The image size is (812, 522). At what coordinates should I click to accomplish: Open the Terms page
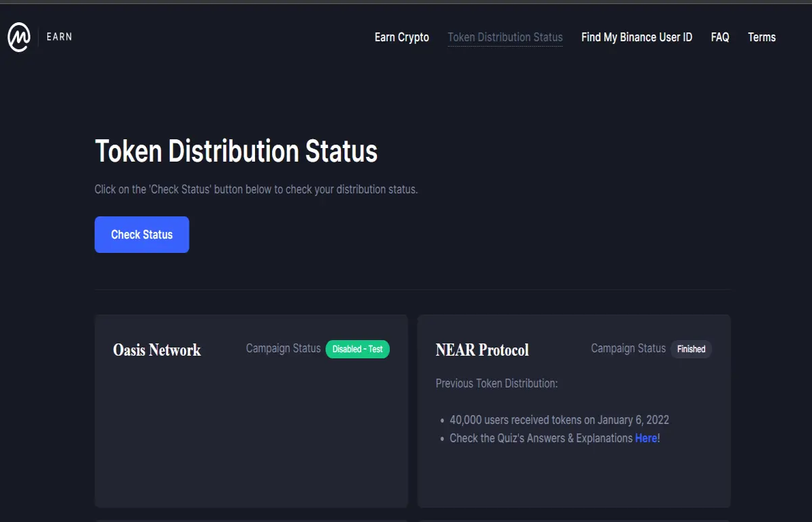762,37
